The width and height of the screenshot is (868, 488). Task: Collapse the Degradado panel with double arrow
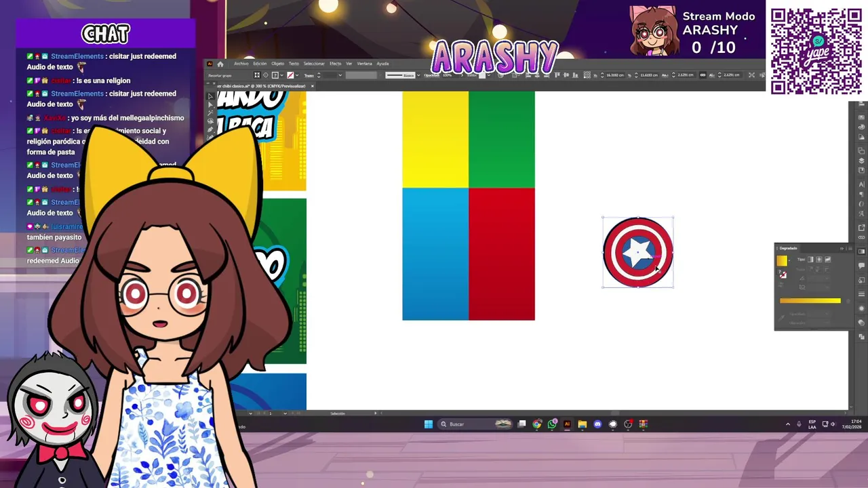[x=842, y=249]
